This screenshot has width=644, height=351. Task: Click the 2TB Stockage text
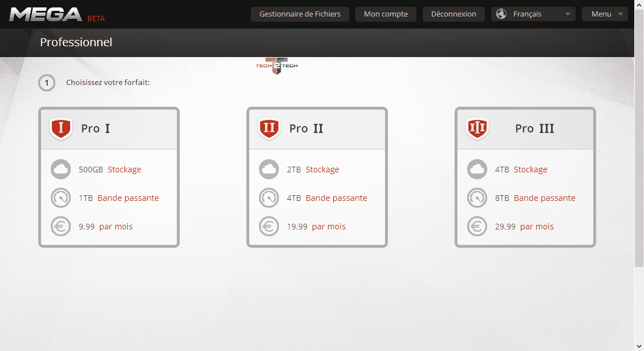pos(313,170)
